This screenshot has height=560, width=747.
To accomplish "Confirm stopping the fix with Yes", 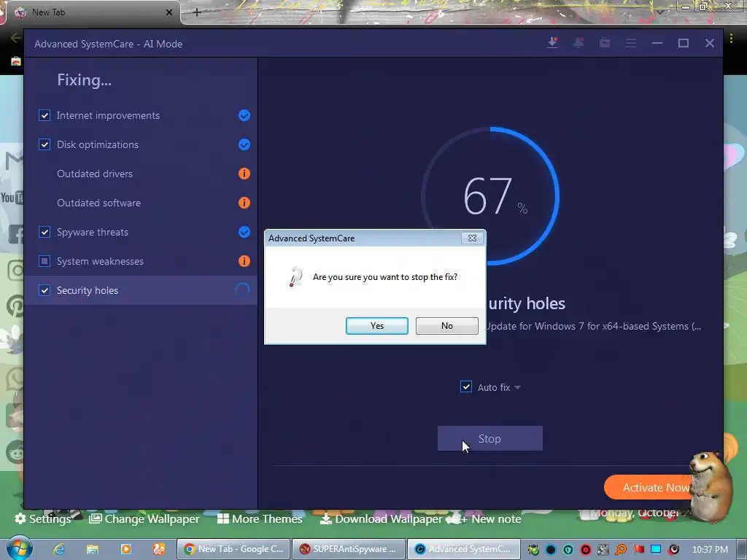I will [x=377, y=326].
